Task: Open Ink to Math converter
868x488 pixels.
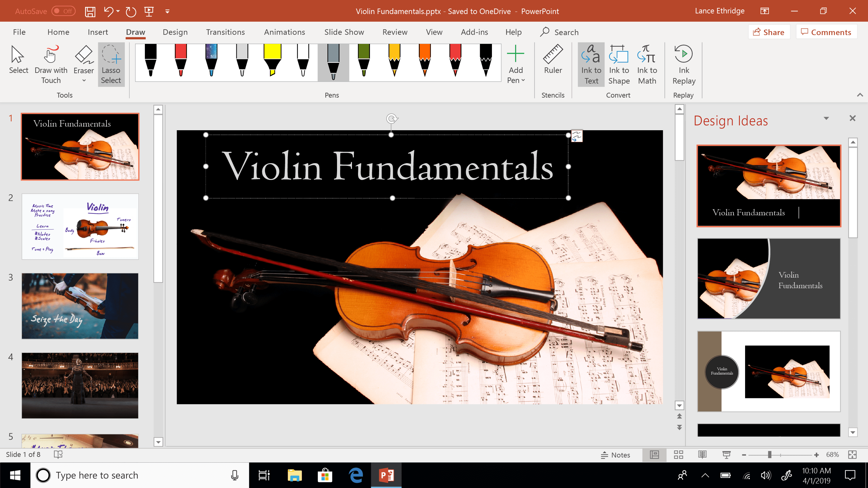Action: point(647,64)
